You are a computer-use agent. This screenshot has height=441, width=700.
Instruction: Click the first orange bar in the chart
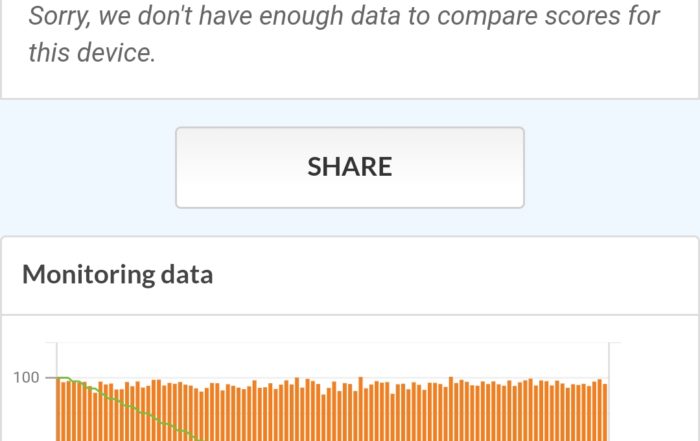[60, 410]
